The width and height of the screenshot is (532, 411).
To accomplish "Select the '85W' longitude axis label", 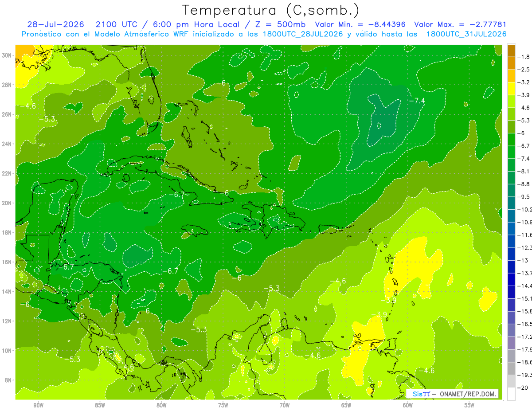I will coord(100,405).
